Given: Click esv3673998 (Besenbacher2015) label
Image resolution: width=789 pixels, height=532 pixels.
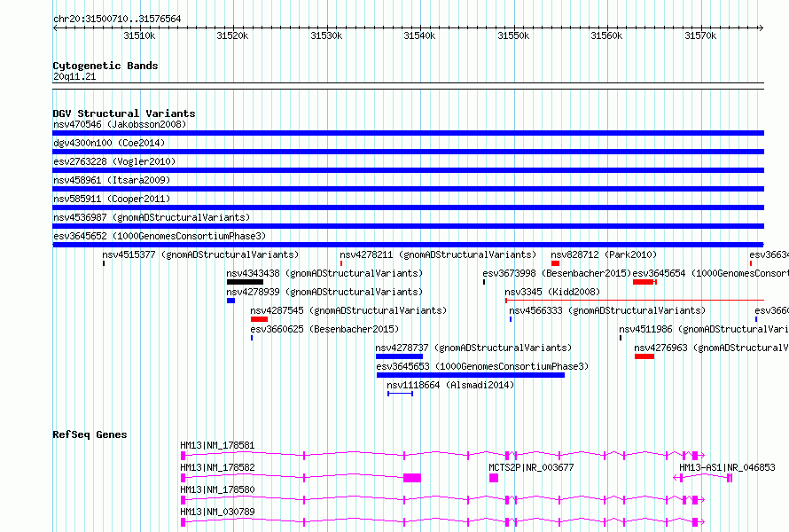Looking at the screenshot, I should tap(557, 273).
